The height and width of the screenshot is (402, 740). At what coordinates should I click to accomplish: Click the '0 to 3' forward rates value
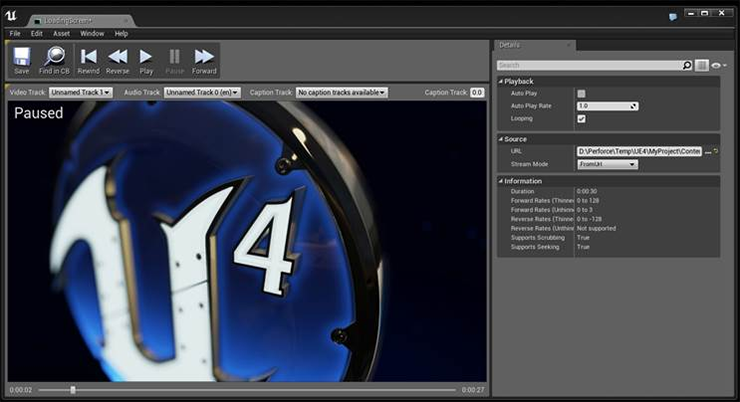584,210
